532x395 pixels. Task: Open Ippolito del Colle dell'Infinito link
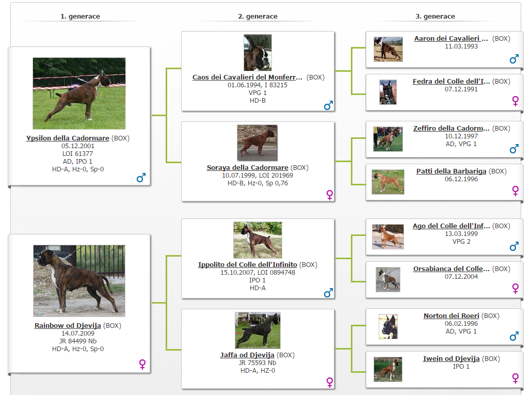(x=247, y=264)
